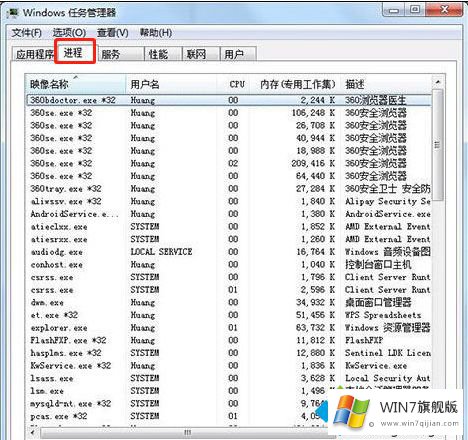Close the Task Manager window
The height and width of the screenshot is (440, 468).
pyautogui.click(x=444, y=10)
